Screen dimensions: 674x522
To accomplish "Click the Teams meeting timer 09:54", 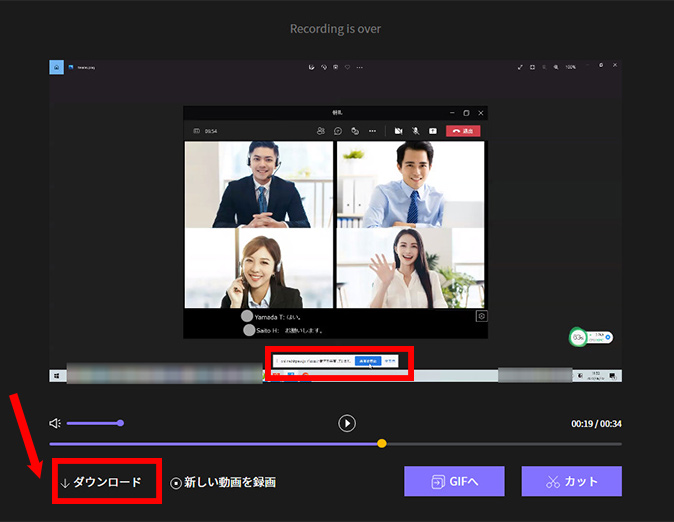I will (x=211, y=131).
